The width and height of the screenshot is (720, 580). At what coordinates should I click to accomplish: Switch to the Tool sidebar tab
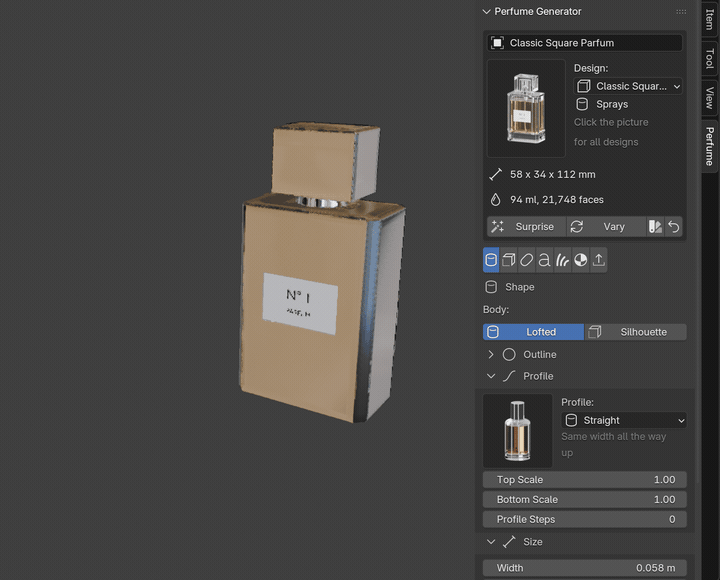point(710,58)
